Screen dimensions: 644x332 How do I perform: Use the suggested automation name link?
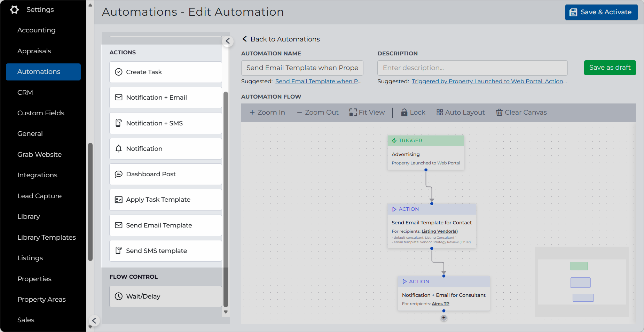pos(318,82)
